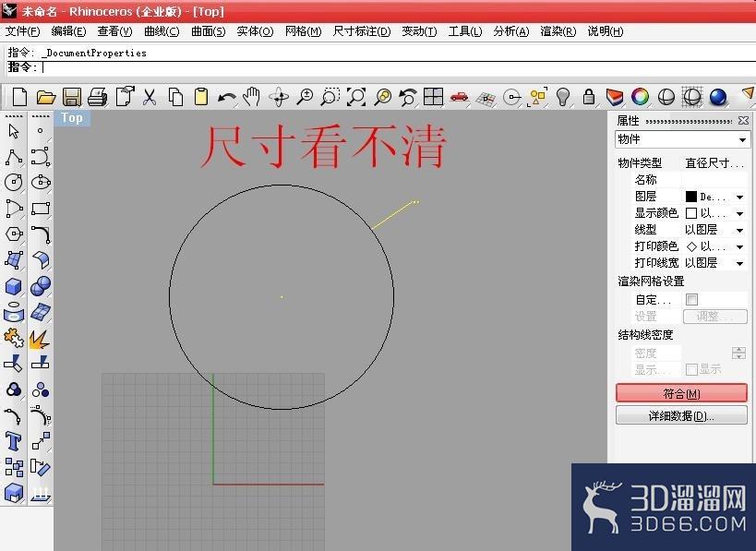Open the 曲面(S) menu
The image size is (756, 551).
click(x=208, y=31)
